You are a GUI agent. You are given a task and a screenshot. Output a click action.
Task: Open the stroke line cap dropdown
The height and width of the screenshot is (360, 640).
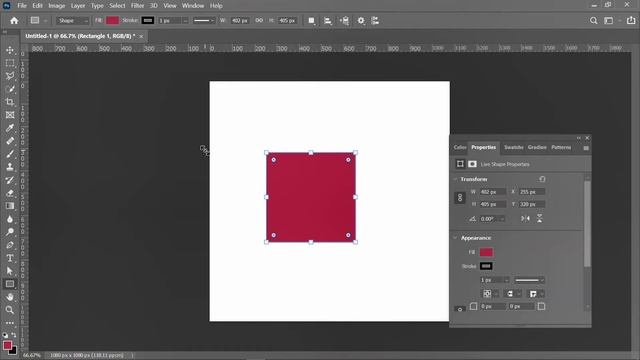tap(513, 294)
